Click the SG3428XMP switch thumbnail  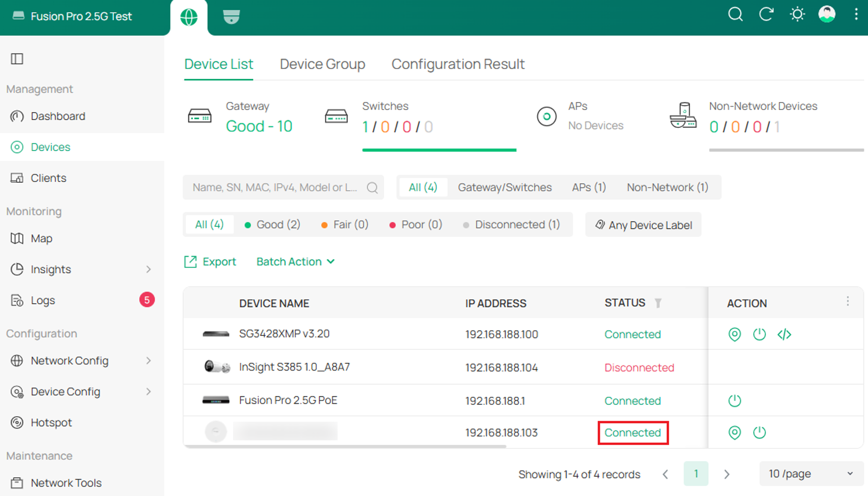[216, 334]
